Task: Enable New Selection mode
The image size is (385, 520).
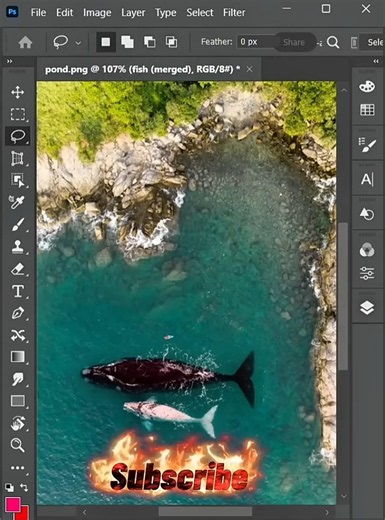Action: [x=106, y=42]
